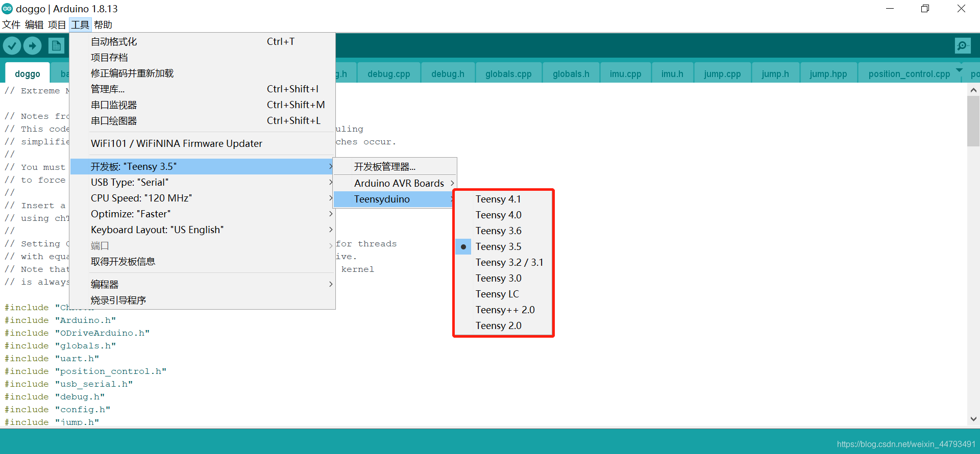Open the 帮助 menu
The height and width of the screenshot is (454, 980).
[103, 24]
